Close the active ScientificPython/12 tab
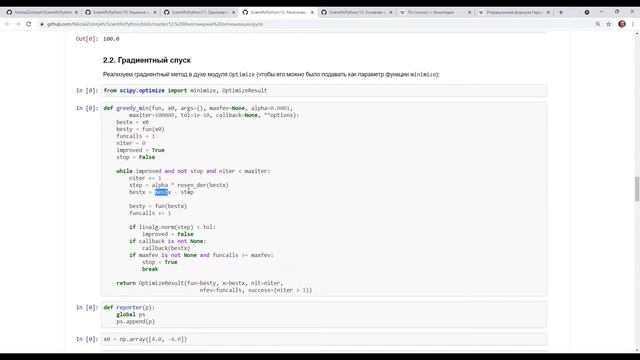Screen dimensions: 640x360 tap(312, 12)
